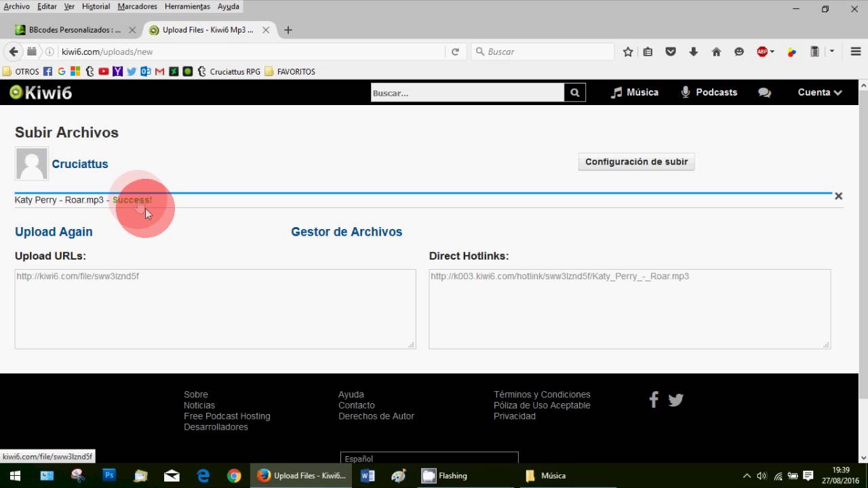This screenshot has height=488, width=868.
Task: Open the Cruciattus RPG bookmark
Action: click(229, 71)
